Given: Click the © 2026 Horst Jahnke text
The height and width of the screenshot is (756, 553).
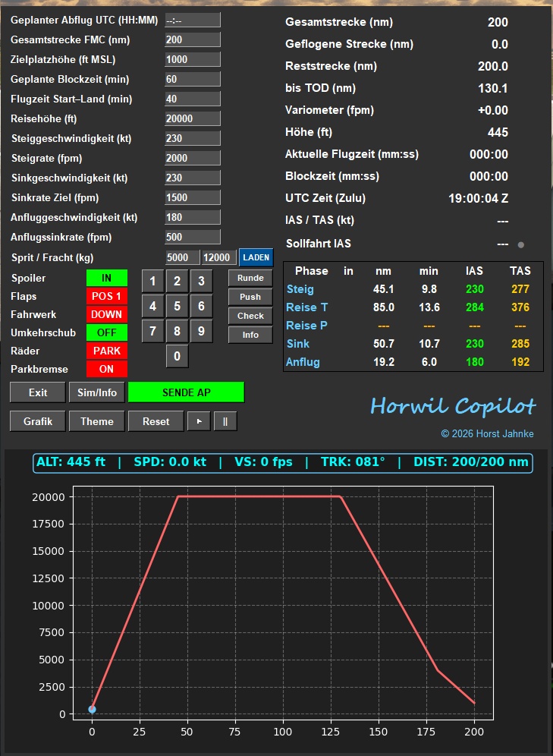Looking at the screenshot, I should pyautogui.click(x=488, y=434).
